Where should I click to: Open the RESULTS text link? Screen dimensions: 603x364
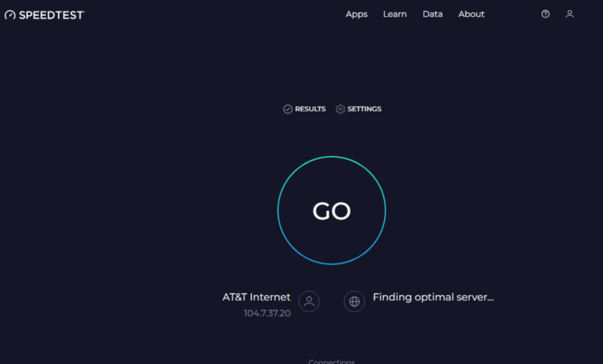coord(310,109)
